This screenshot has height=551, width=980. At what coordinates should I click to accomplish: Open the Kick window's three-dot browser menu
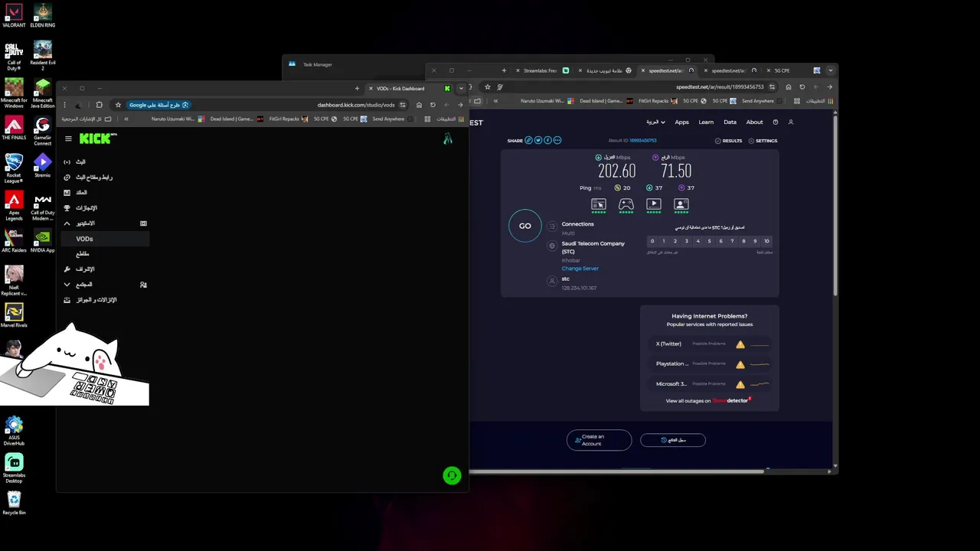[65, 105]
